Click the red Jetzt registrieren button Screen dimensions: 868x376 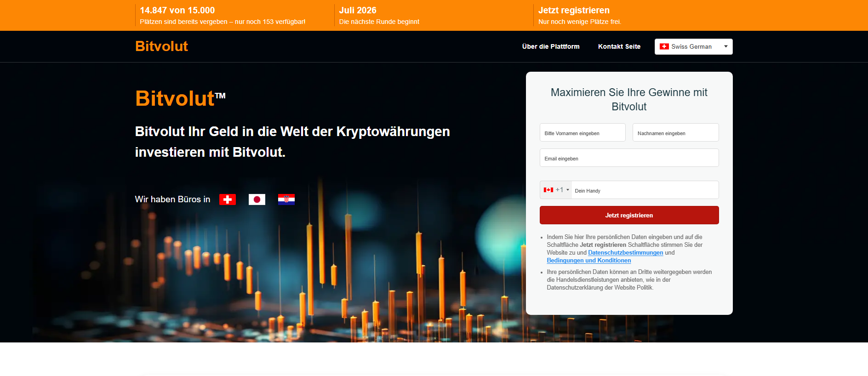[x=629, y=215]
